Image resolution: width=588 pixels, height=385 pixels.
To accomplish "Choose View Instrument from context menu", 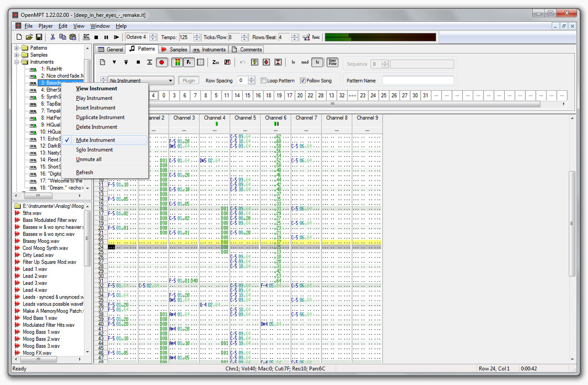I will pyautogui.click(x=105, y=88).
